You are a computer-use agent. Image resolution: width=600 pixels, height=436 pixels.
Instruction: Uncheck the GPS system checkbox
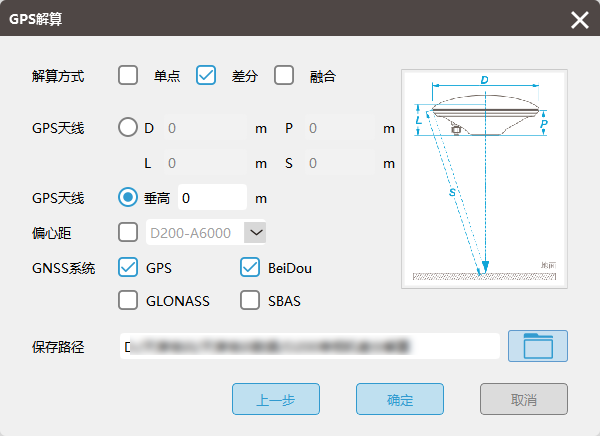tap(128, 267)
